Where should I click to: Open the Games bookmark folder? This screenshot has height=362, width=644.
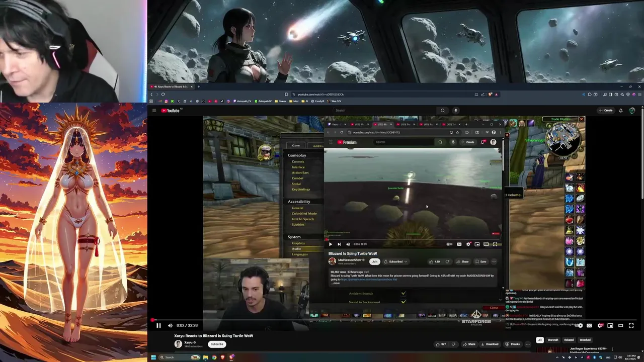[x=280, y=101]
